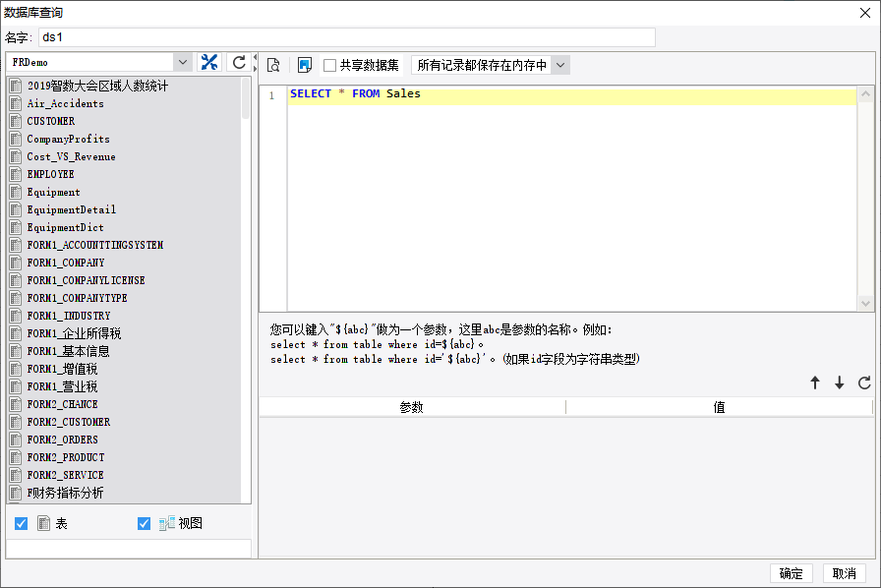Select the FORM1_ACCOUNTTINGSYSTEM table
Screen dimensions: 881x588
pyautogui.click(x=95, y=245)
